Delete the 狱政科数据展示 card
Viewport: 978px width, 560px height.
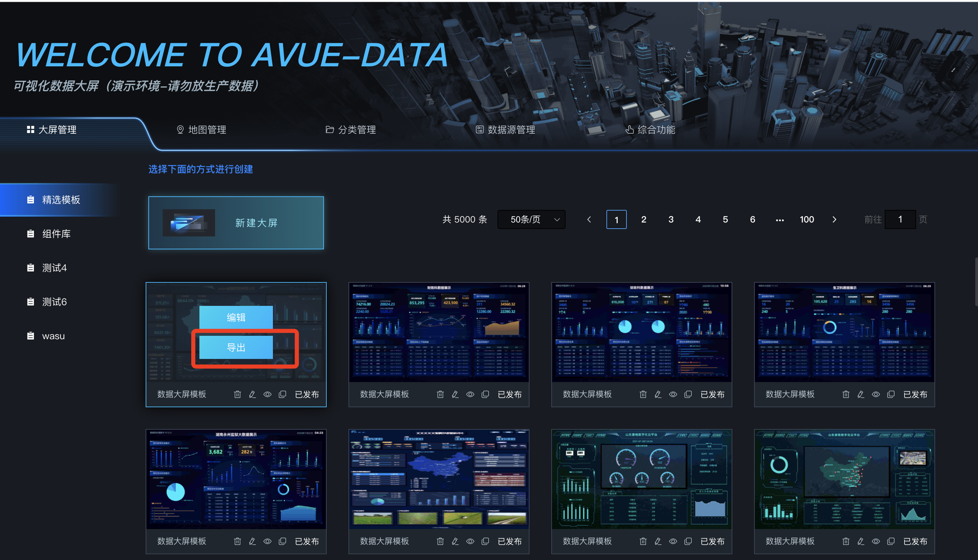pos(643,394)
